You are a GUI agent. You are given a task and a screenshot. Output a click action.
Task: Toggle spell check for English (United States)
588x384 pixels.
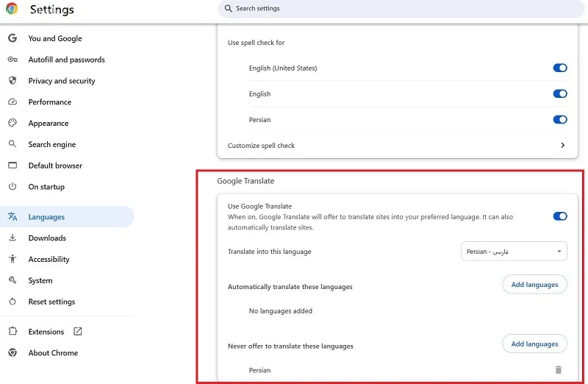click(560, 68)
